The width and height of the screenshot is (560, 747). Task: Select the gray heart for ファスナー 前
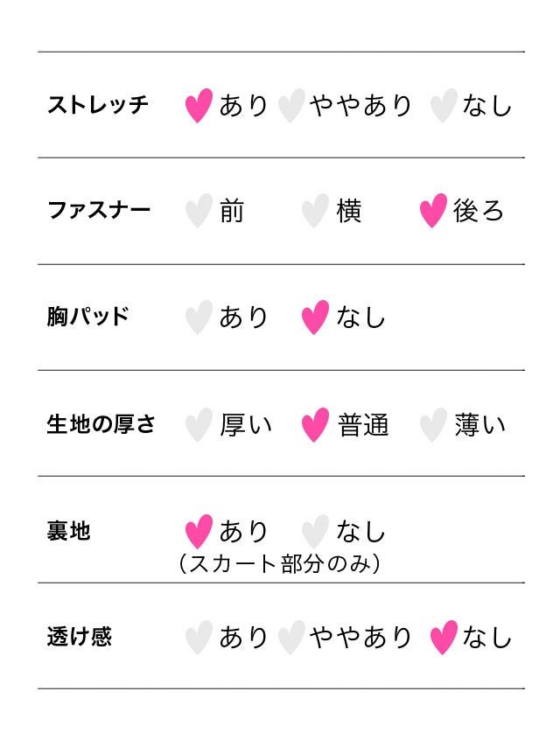199,212
